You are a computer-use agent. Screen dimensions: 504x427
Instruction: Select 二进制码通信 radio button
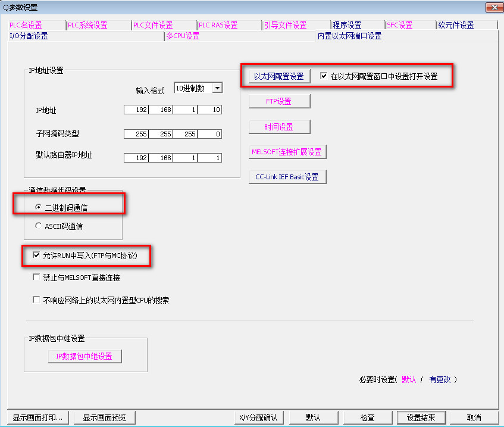coord(39,207)
